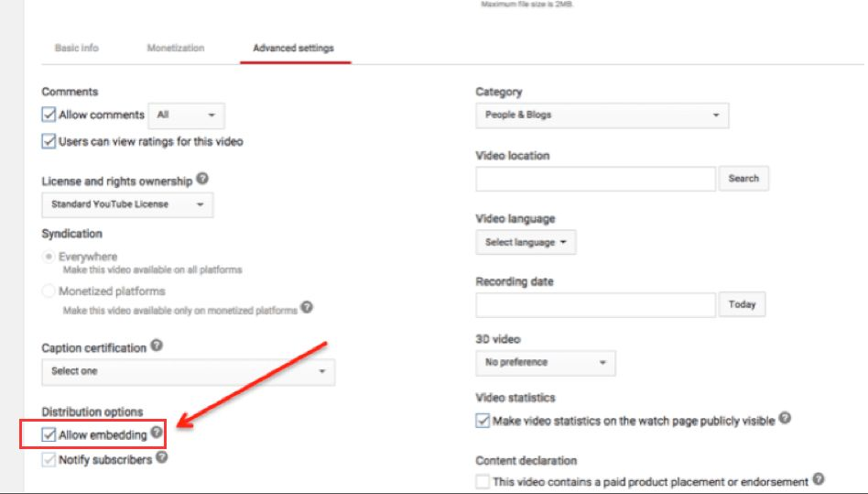
Task: Click the Search button for video location
Action: 743,179
